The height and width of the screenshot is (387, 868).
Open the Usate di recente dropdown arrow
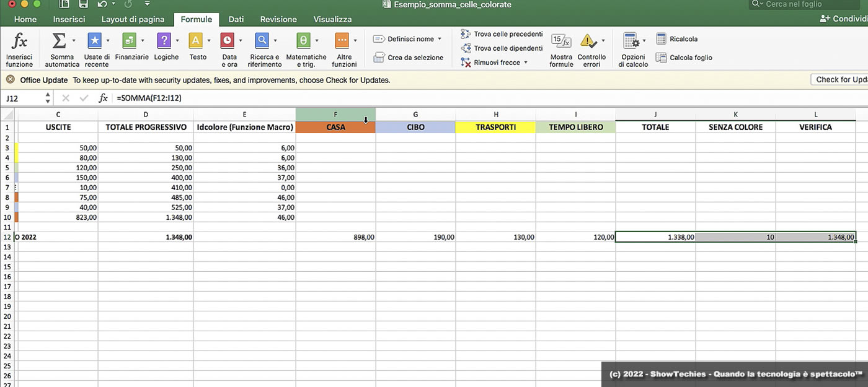(x=108, y=41)
